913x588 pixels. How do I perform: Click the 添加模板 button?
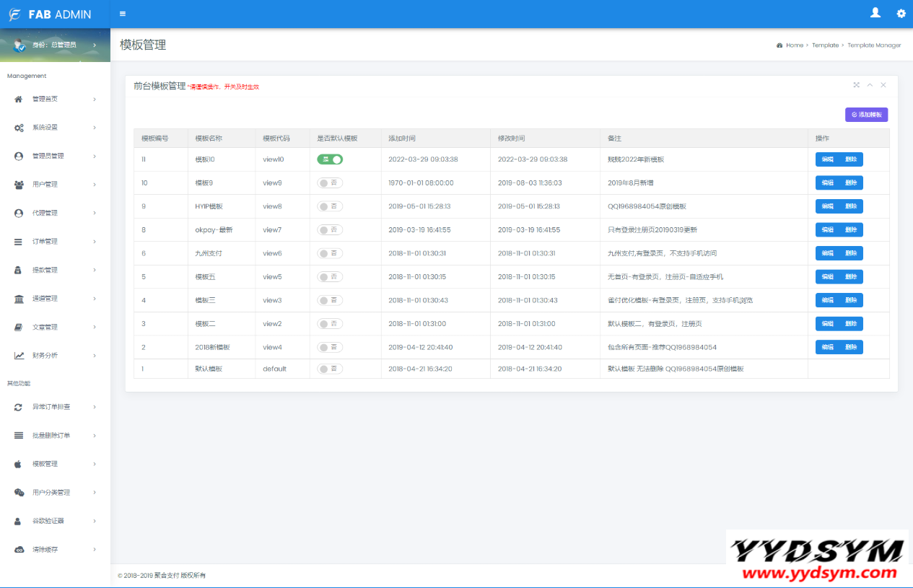(x=866, y=115)
